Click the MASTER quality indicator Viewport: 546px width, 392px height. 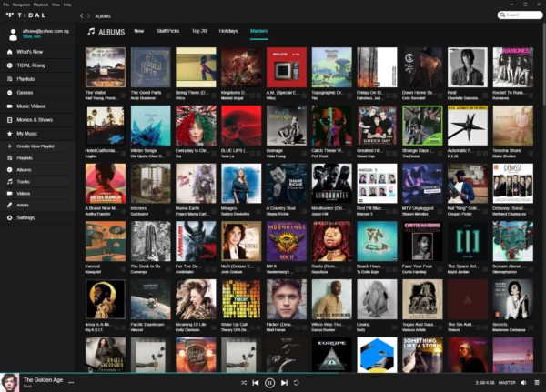[507, 383]
